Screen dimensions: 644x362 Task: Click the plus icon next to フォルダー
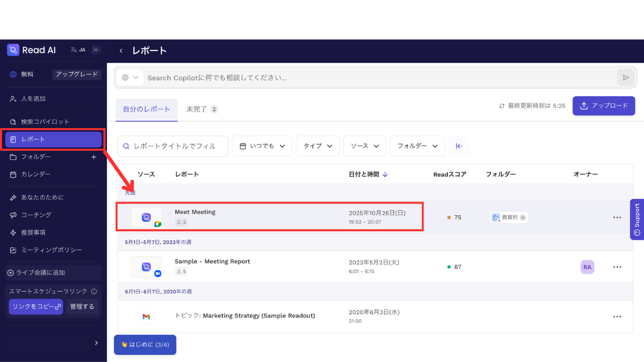click(94, 157)
